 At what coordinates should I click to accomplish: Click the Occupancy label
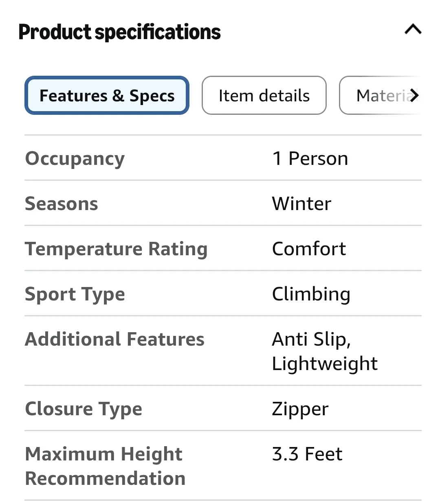75,158
